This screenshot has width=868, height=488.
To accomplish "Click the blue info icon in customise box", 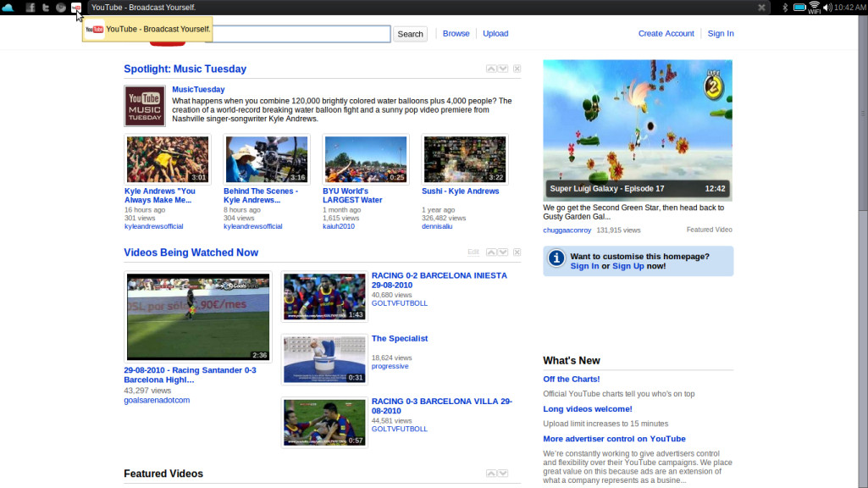I will 556,258.
